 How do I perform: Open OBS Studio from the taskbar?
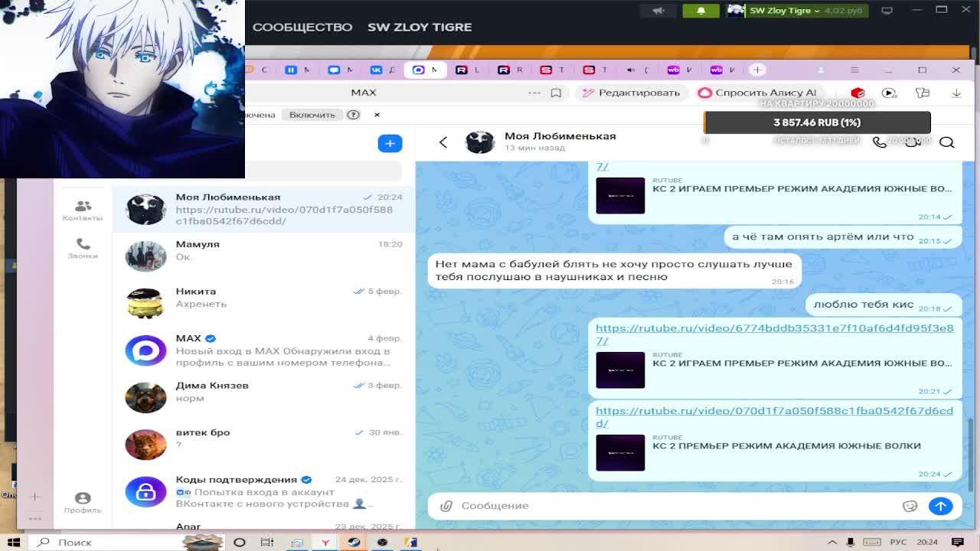tap(382, 542)
